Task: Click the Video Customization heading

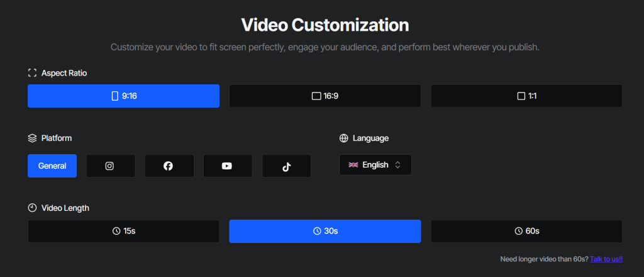Action: pos(325,25)
